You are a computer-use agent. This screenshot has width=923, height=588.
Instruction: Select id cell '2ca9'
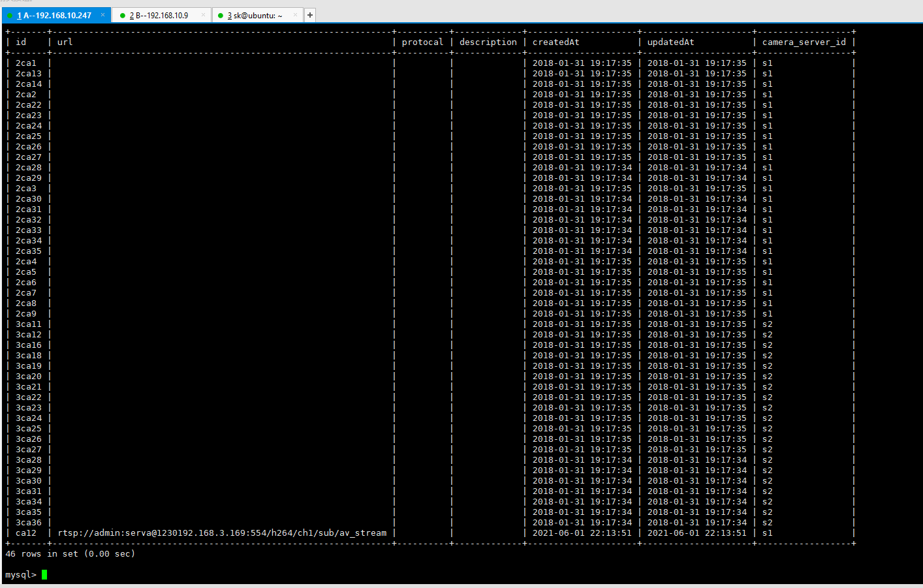pyautogui.click(x=26, y=313)
